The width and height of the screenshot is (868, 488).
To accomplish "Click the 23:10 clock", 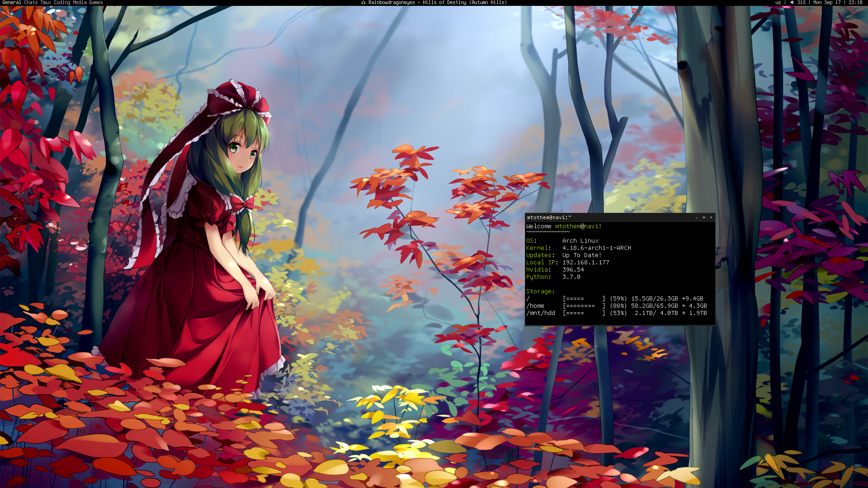I will pyautogui.click(x=855, y=3).
